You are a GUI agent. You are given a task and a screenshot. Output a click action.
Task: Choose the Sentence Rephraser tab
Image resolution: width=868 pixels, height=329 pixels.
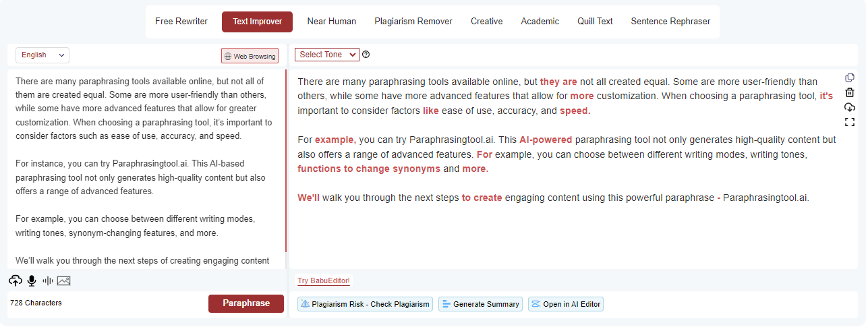(x=670, y=22)
